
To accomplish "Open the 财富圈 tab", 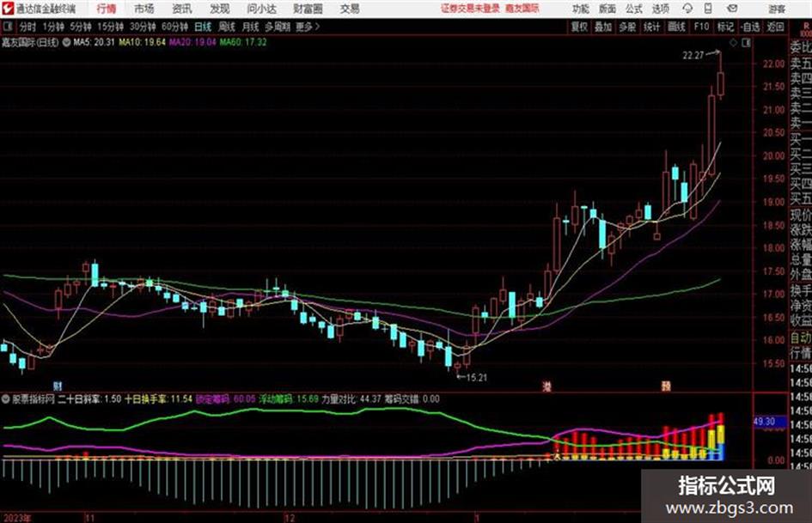I will point(308,9).
